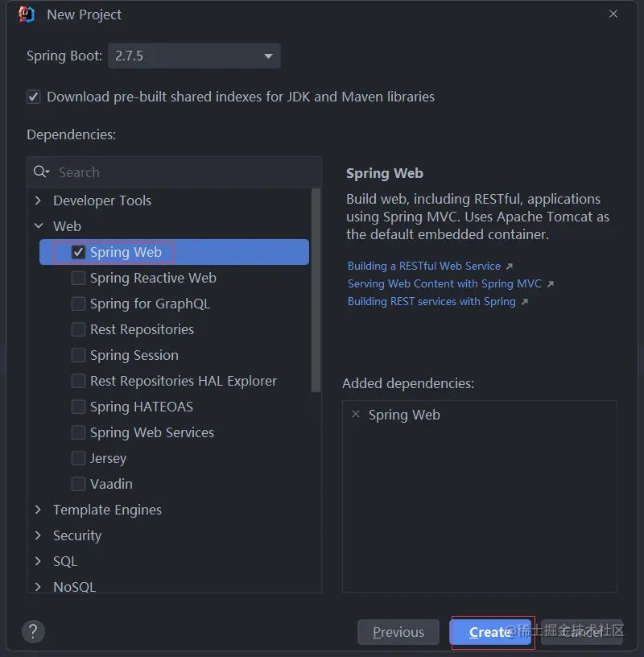Expand the Template Engines category
Screen dimensions: 644x657
pos(38,510)
